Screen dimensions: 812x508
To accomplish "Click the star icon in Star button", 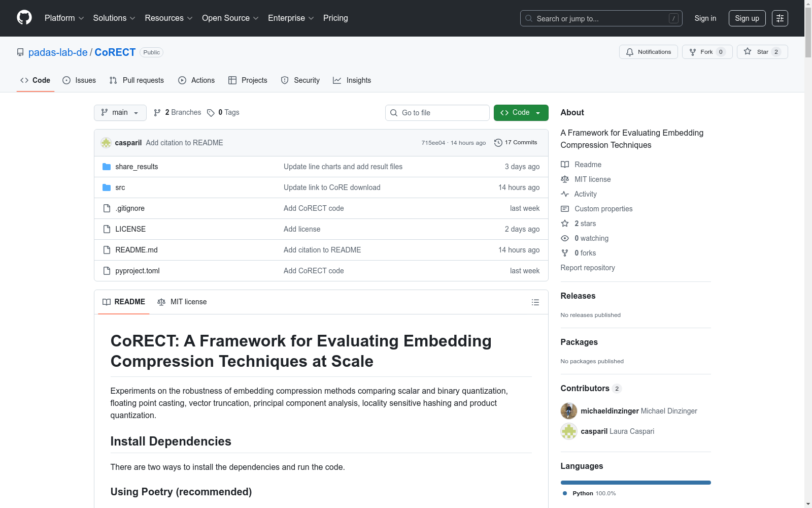I will coord(748,51).
